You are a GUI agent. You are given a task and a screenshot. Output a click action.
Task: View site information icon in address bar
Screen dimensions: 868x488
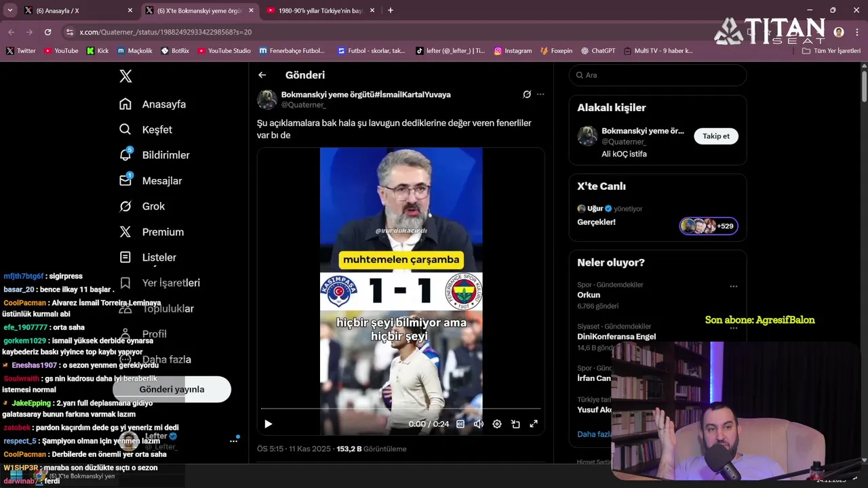click(x=69, y=32)
